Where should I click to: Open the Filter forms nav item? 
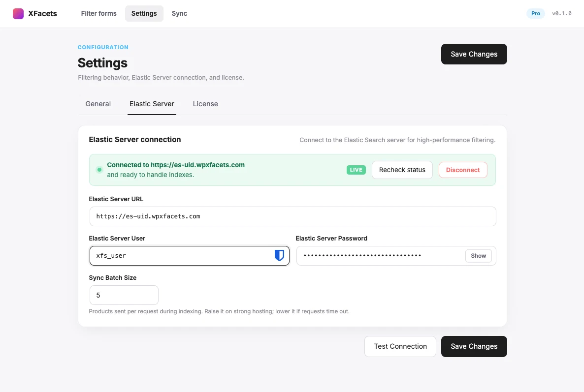[x=98, y=13]
